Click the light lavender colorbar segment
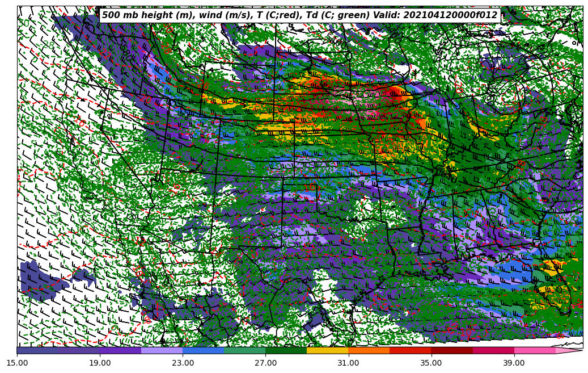This screenshot has height=373, width=588. (x=162, y=350)
